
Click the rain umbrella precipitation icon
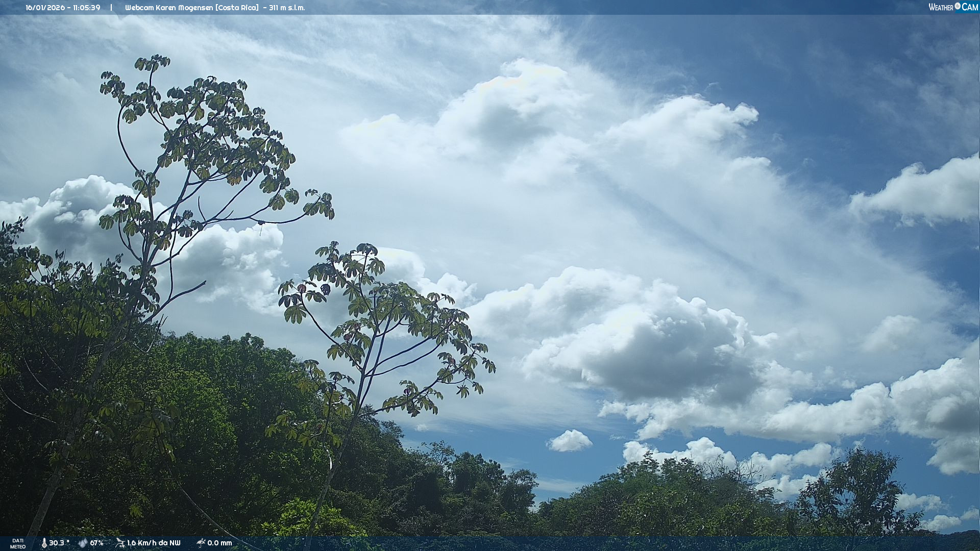tap(201, 543)
